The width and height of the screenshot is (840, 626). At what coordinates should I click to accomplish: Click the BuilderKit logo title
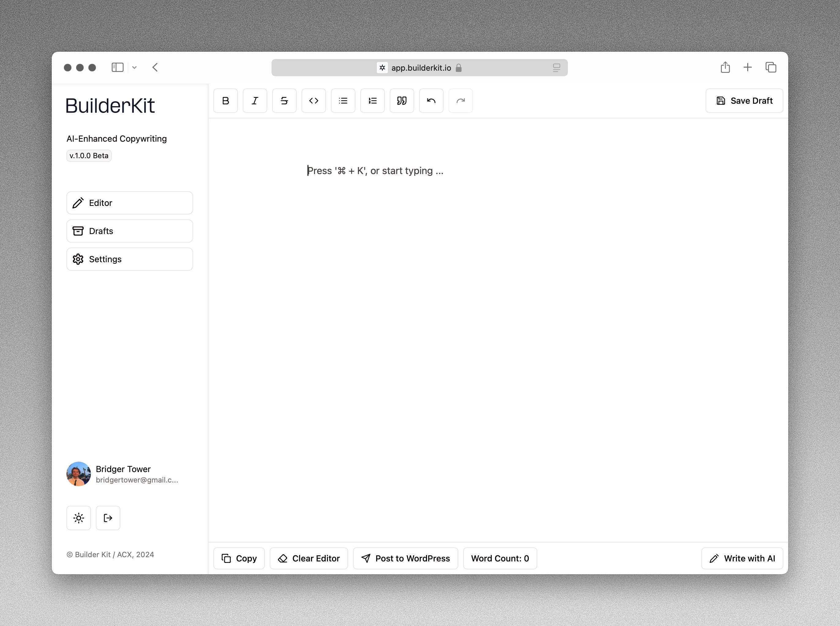click(110, 105)
